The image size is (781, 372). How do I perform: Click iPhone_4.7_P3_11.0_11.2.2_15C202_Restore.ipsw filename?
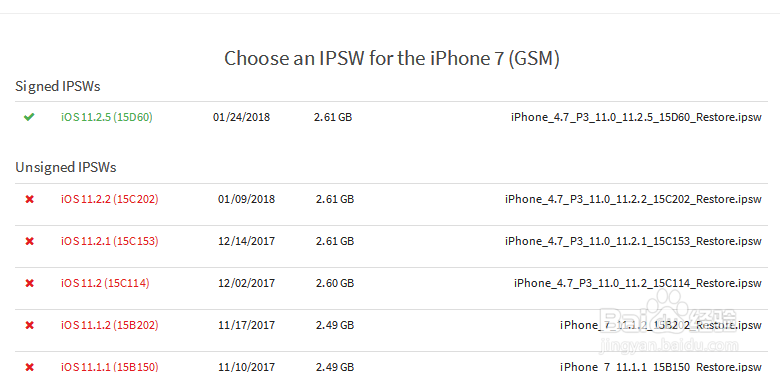click(633, 199)
